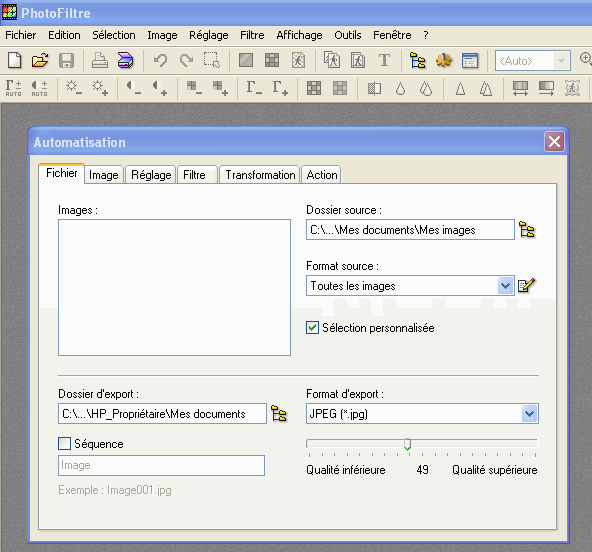Open the Fichier menu
This screenshot has width=592, height=552.
pos(20,35)
